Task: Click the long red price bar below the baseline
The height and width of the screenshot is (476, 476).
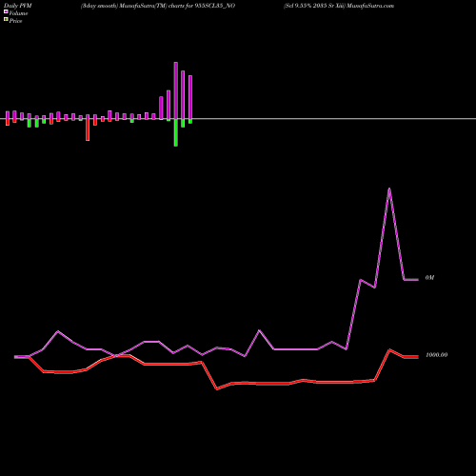Action: coord(88,129)
